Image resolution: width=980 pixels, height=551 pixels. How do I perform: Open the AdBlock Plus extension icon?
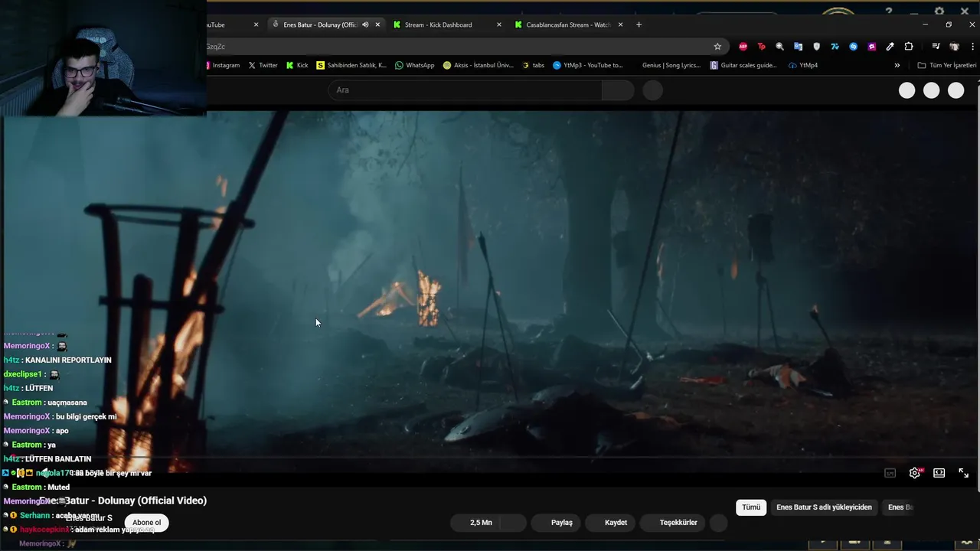743,47
